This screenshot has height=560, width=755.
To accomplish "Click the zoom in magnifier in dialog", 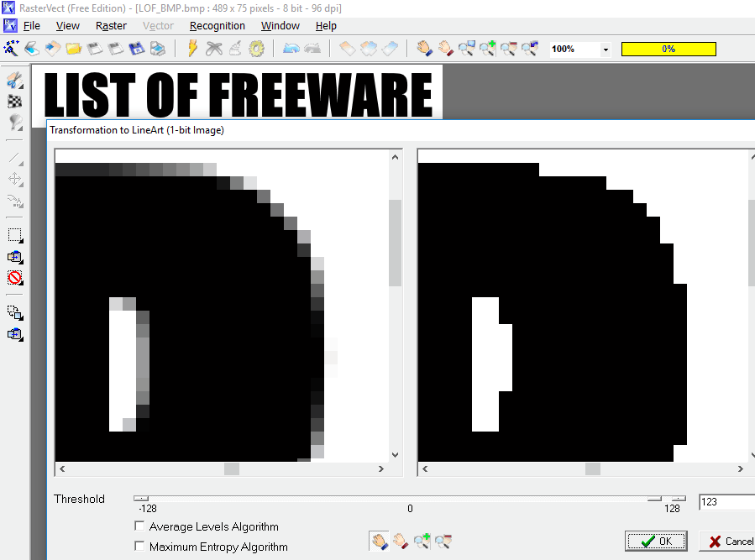I will tap(422, 542).
